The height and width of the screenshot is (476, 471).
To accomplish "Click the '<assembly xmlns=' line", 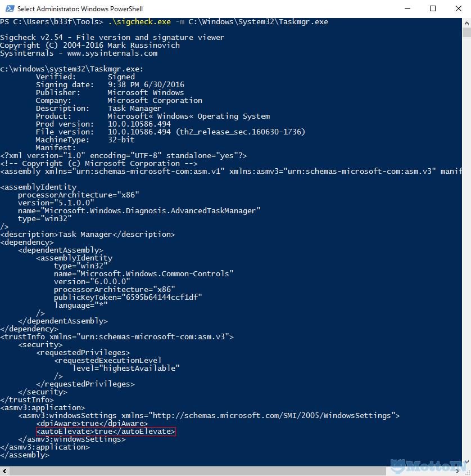I will click(x=231, y=172).
